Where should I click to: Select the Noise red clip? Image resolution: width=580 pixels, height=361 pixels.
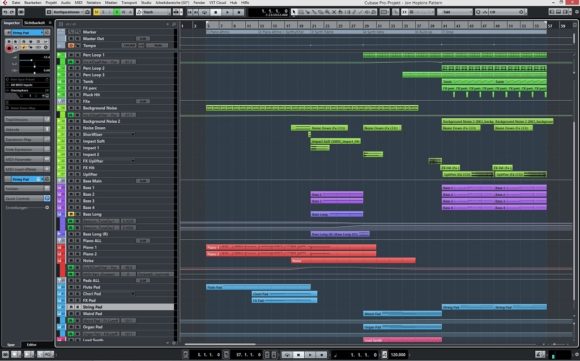353,261
